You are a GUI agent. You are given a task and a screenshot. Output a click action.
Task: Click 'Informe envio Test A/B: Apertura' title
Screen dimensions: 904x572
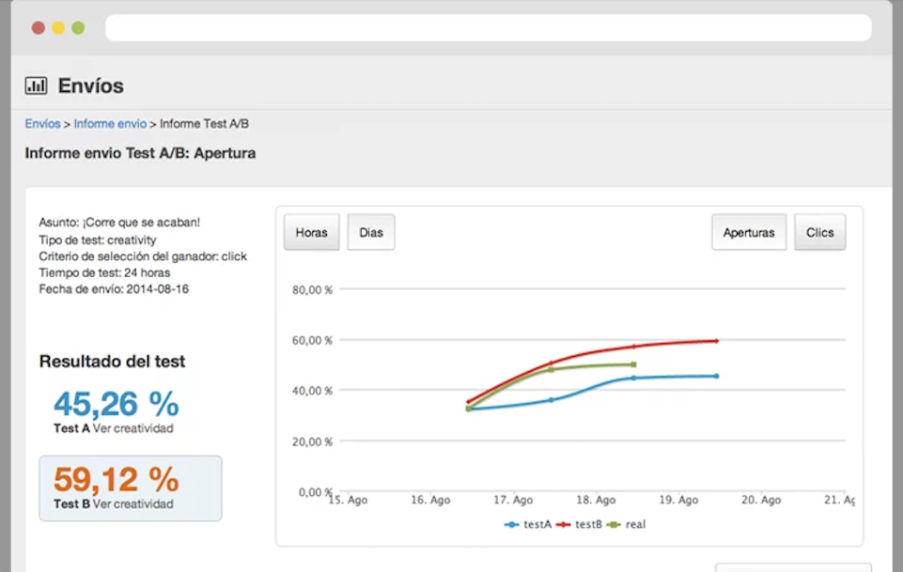coord(140,153)
